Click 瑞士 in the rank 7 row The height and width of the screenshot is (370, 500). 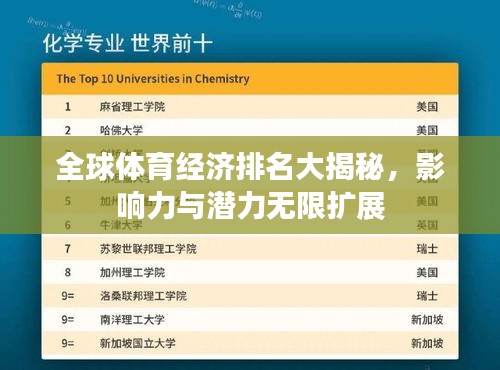[x=427, y=249]
